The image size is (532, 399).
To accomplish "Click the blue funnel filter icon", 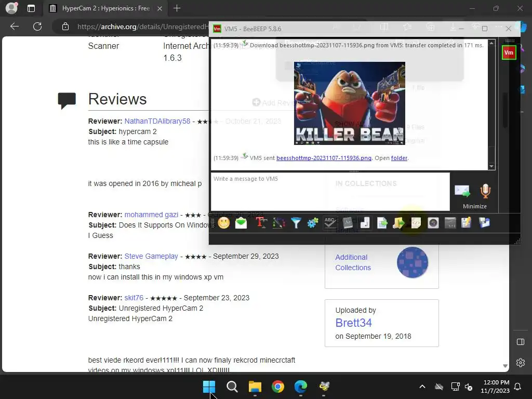I will 296,223.
